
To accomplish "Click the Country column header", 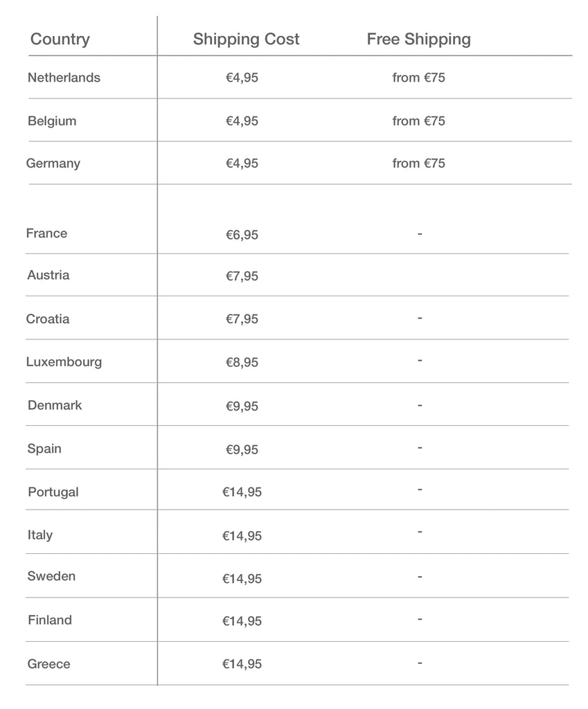I will 60,39.
